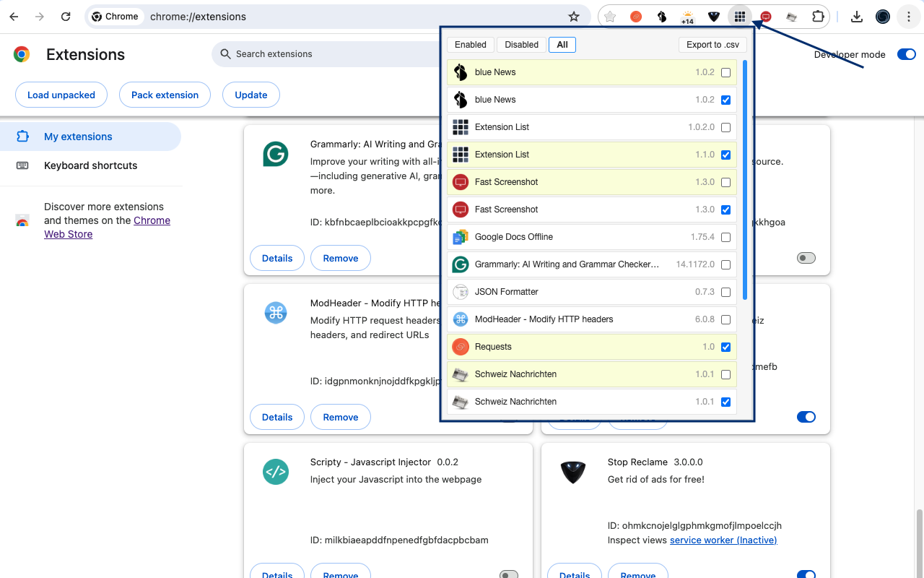This screenshot has width=924, height=578.
Task: Toggle Developer mode switch
Action: (x=906, y=54)
